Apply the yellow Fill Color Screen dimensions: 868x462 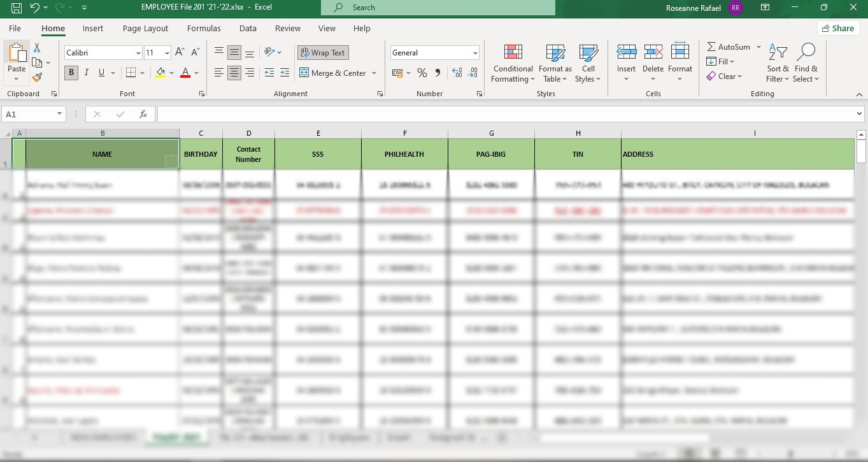point(160,73)
